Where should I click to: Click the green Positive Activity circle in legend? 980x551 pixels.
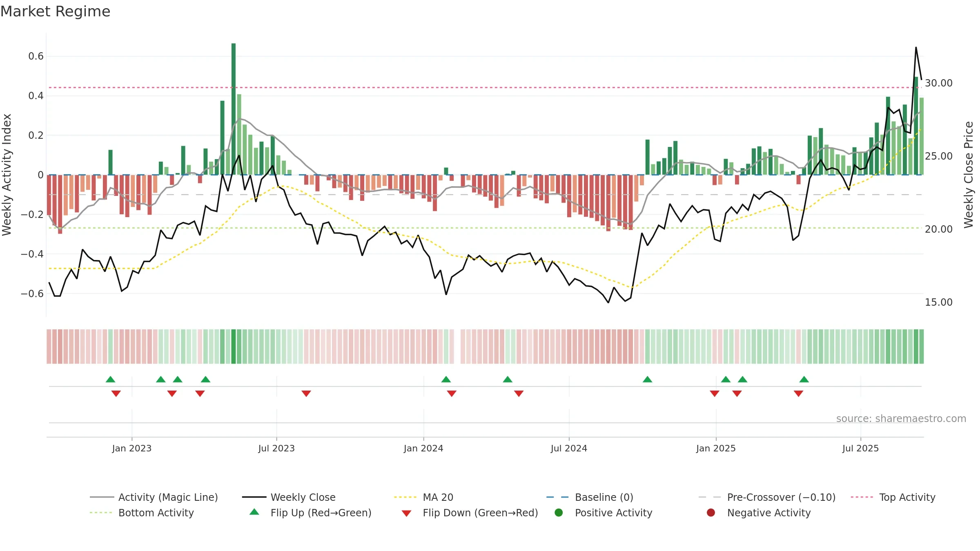tap(559, 513)
